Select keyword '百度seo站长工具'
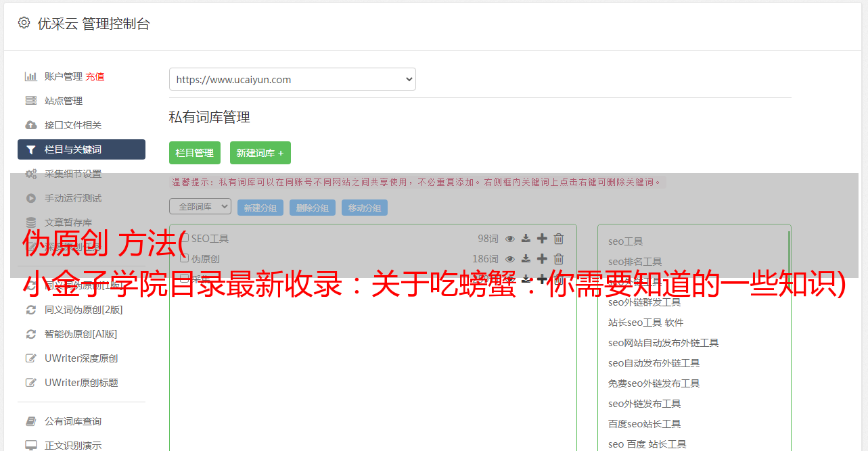The width and height of the screenshot is (868, 451). click(x=645, y=424)
